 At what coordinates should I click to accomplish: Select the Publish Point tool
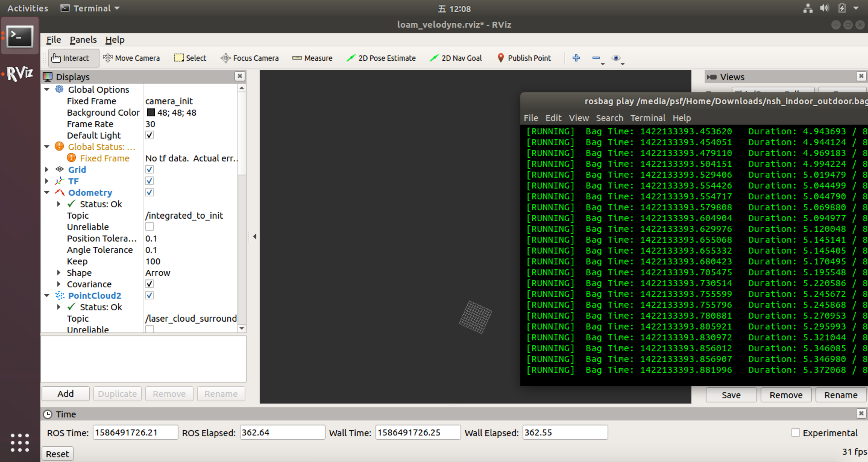tap(524, 58)
